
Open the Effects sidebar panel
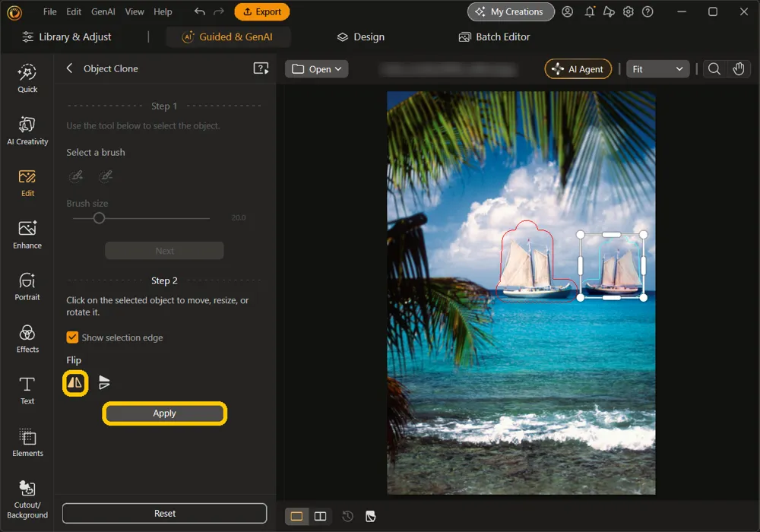tap(27, 339)
